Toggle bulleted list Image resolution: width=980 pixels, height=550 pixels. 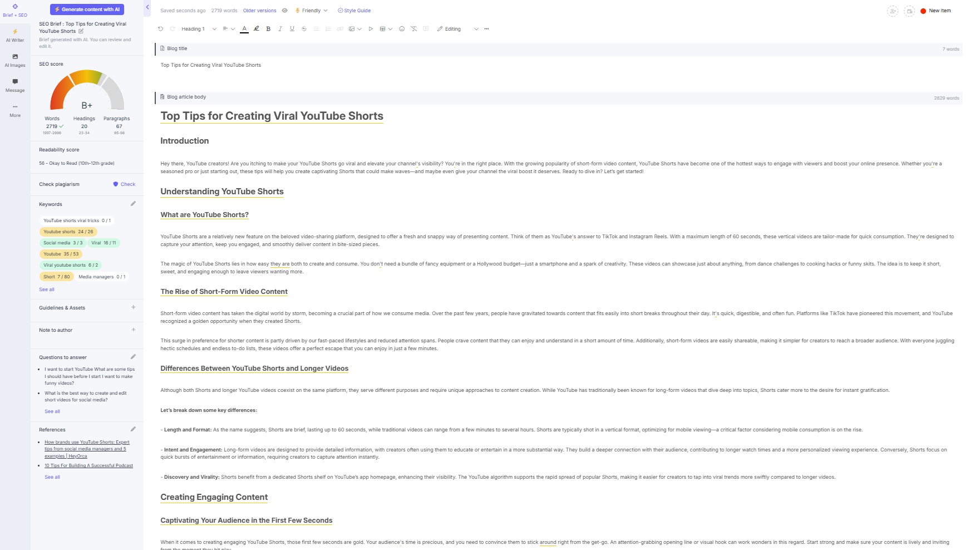point(316,29)
